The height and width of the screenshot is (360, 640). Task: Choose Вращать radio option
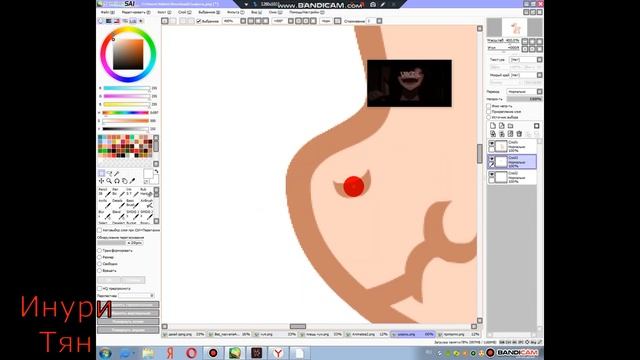100,271
